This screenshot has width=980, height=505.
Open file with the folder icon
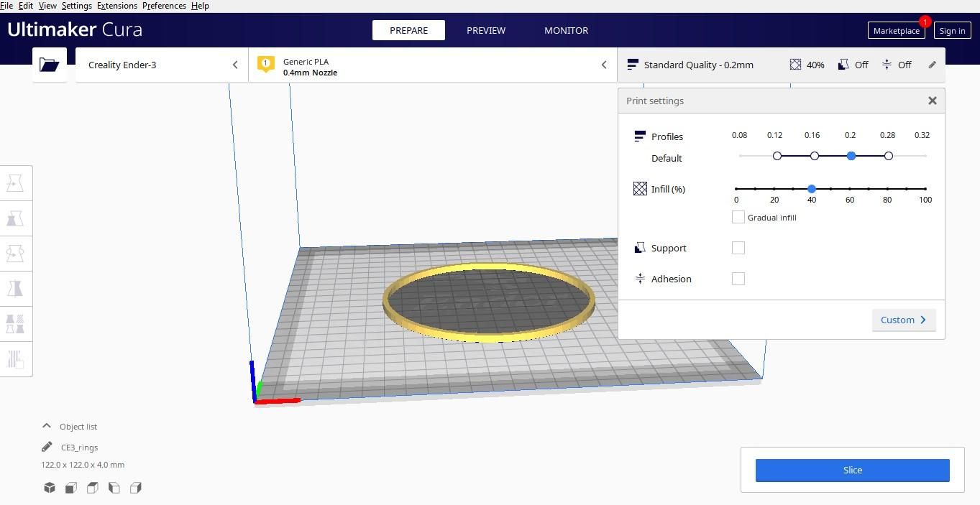pyautogui.click(x=50, y=65)
